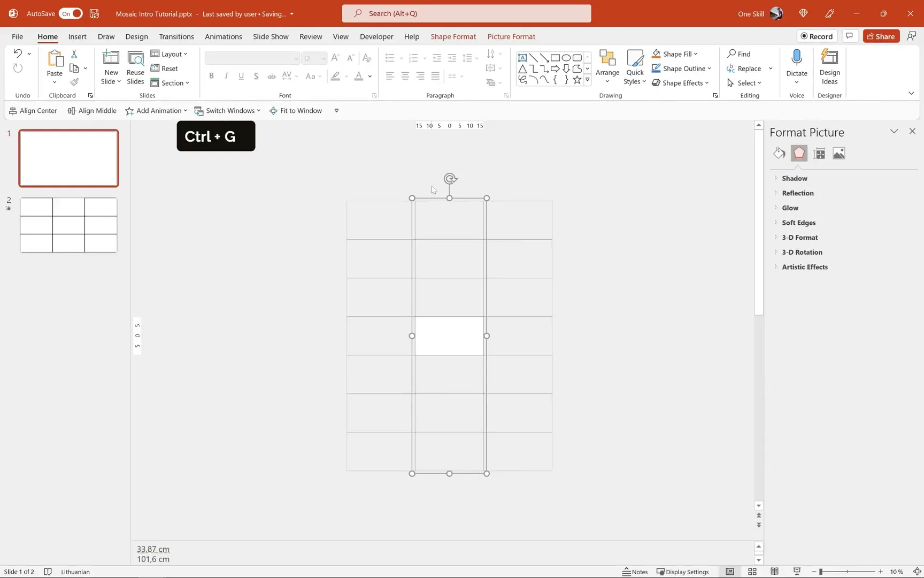The width and height of the screenshot is (924, 578).
Task: Click the Dictate microphone icon
Action: pos(797,57)
